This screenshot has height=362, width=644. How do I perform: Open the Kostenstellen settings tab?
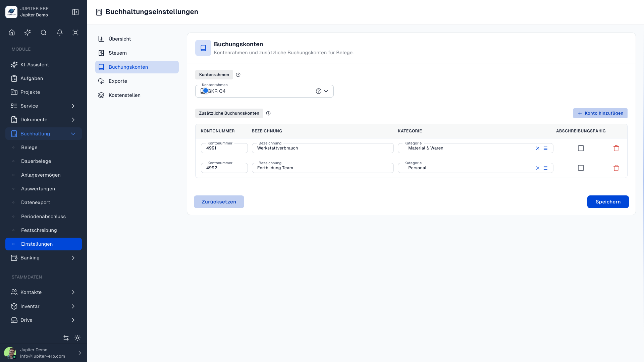point(137,95)
